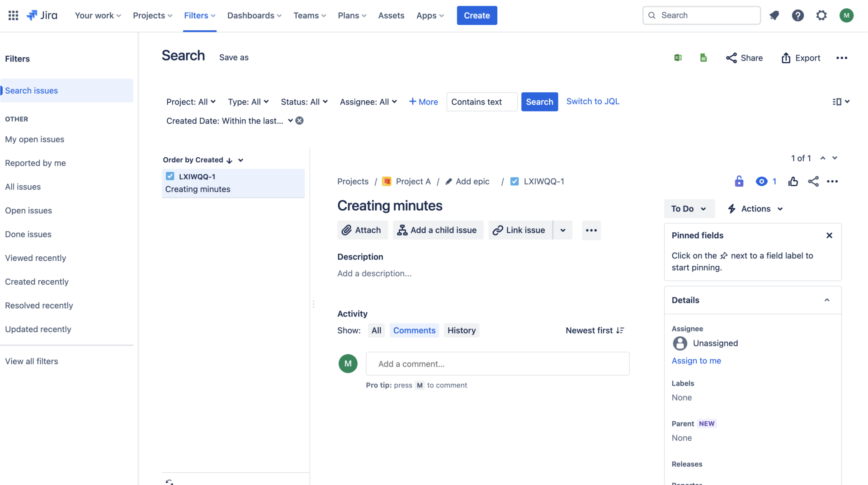
Task: Click the issue restriction lock icon
Action: 739,182
